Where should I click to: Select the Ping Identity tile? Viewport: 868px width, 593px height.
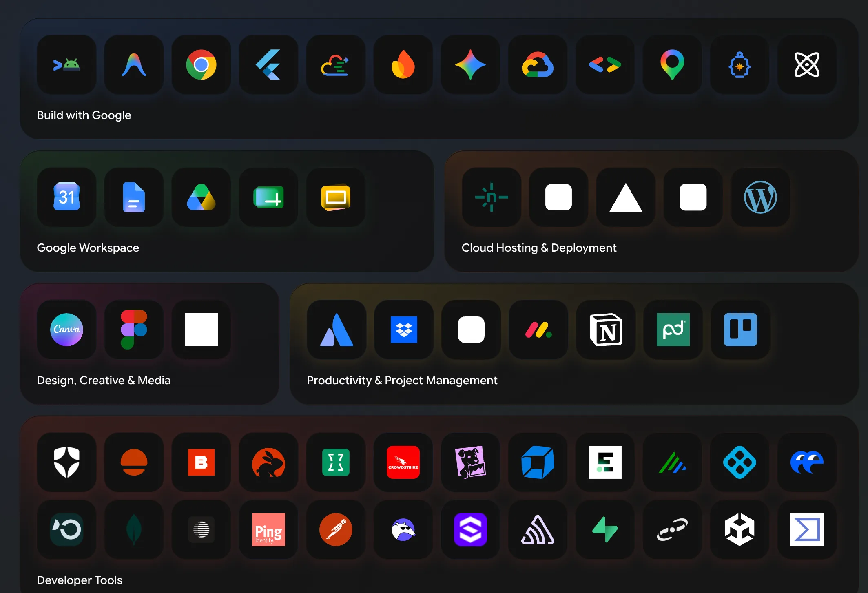[x=268, y=529]
